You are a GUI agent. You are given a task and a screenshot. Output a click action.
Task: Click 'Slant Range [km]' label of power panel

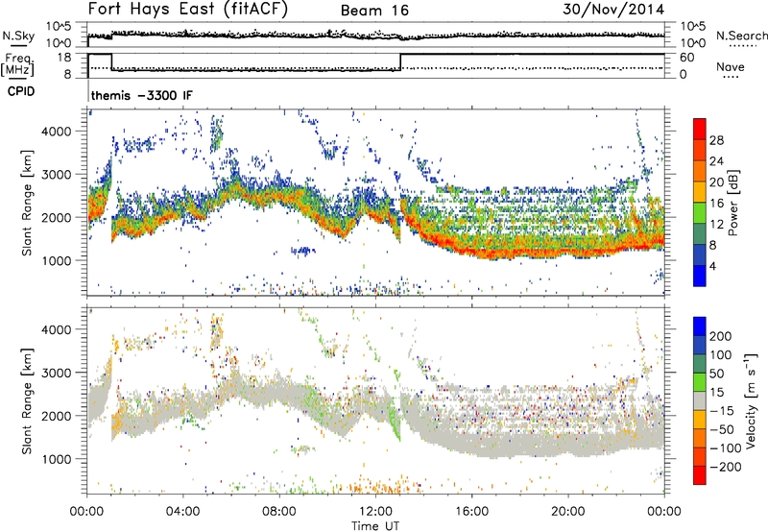(x=28, y=203)
